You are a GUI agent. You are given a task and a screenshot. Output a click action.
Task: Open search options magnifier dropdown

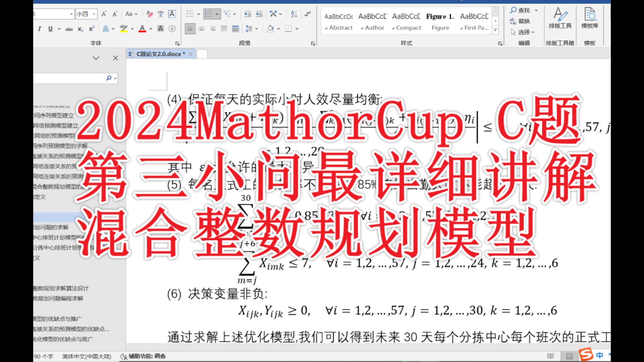coord(111,78)
